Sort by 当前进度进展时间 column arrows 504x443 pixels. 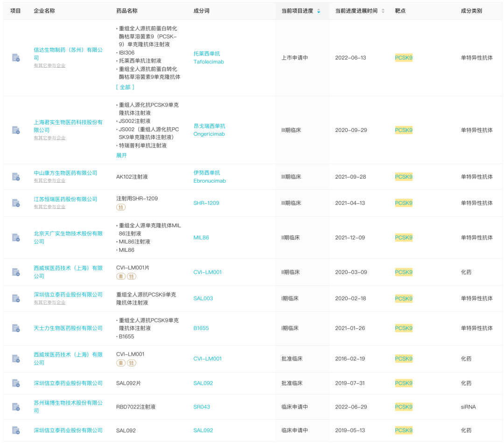tap(383, 11)
